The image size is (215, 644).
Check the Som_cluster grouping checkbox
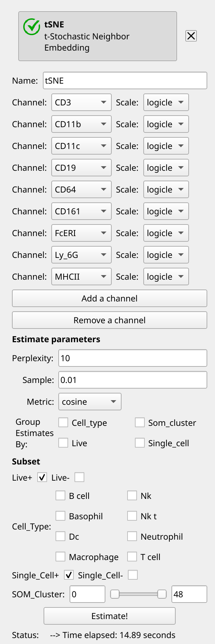tap(140, 422)
